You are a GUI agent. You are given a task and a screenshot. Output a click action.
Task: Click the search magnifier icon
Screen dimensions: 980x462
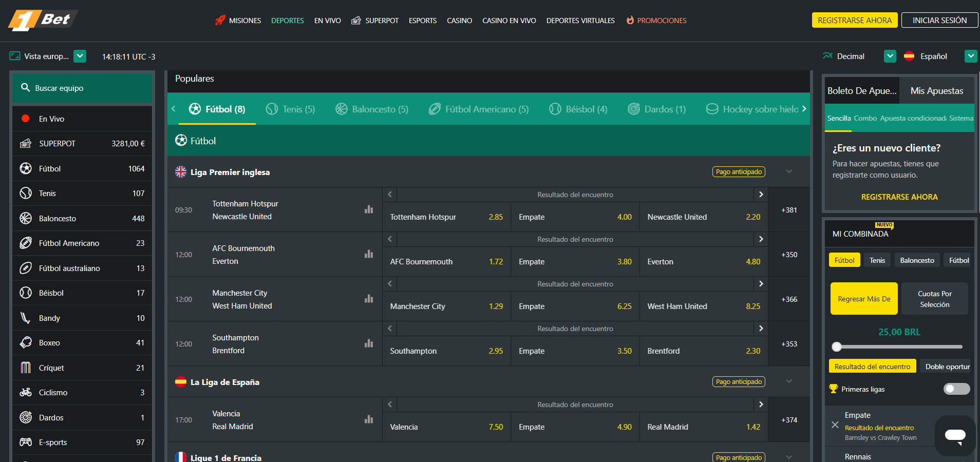[x=25, y=88]
